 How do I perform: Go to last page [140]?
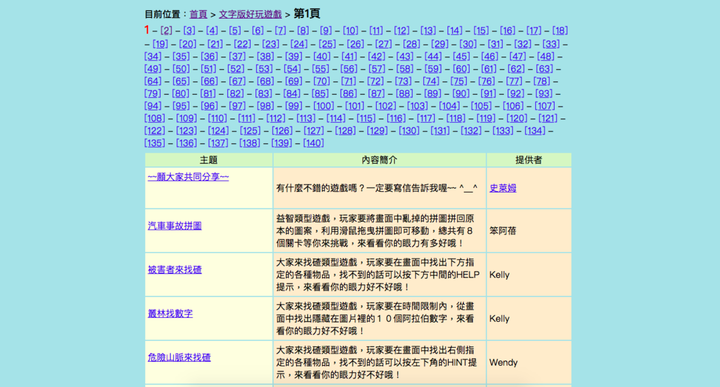point(314,143)
